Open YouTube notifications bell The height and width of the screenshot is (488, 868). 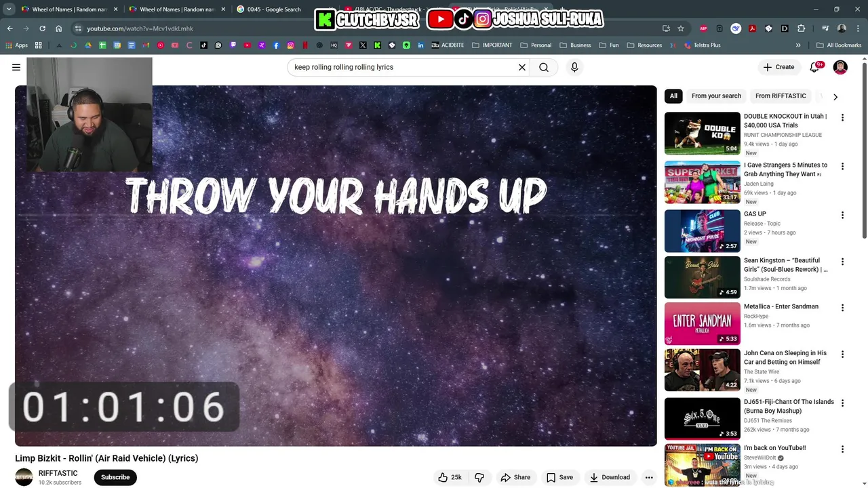(814, 67)
